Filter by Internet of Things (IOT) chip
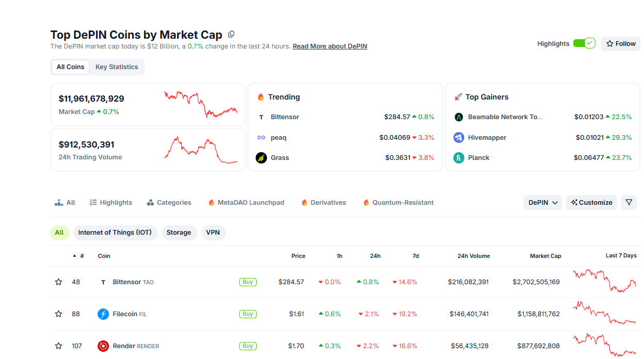644x359 pixels. (x=115, y=233)
